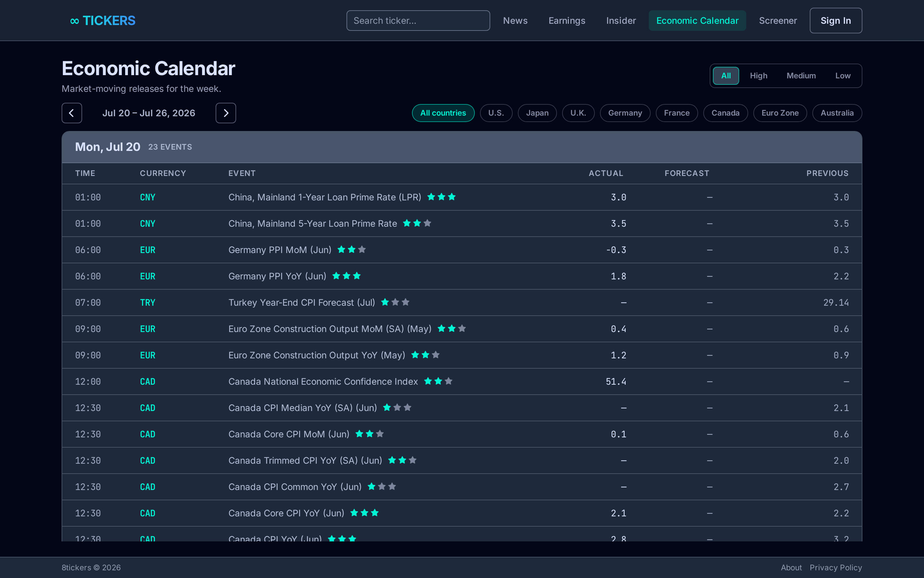The height and width of the screenshot is (578, 924).
Task: Click the Sign In button
Action: [836, 21]
